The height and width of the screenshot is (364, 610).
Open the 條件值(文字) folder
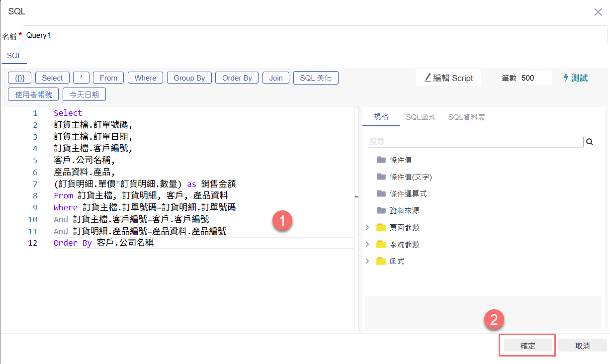click(410, 177)
